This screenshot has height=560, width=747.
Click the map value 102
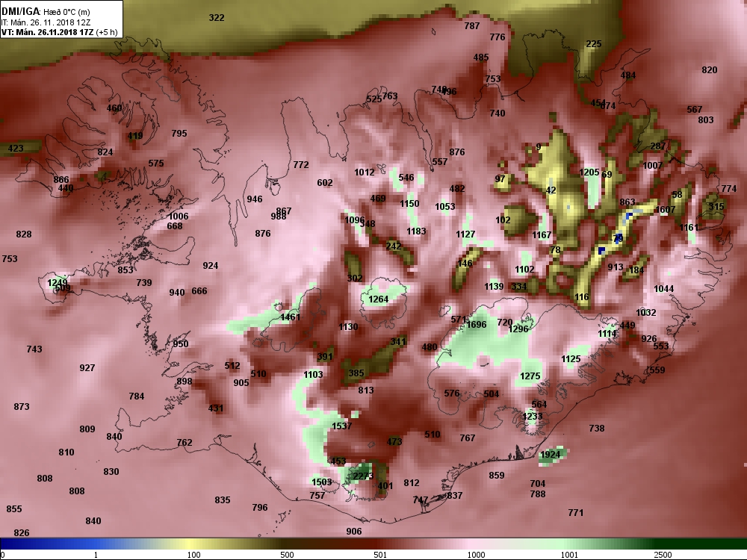tap(503, 220)
